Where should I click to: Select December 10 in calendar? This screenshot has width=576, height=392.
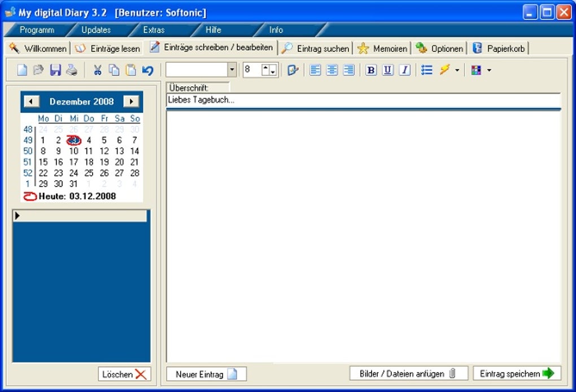(74, 151)
